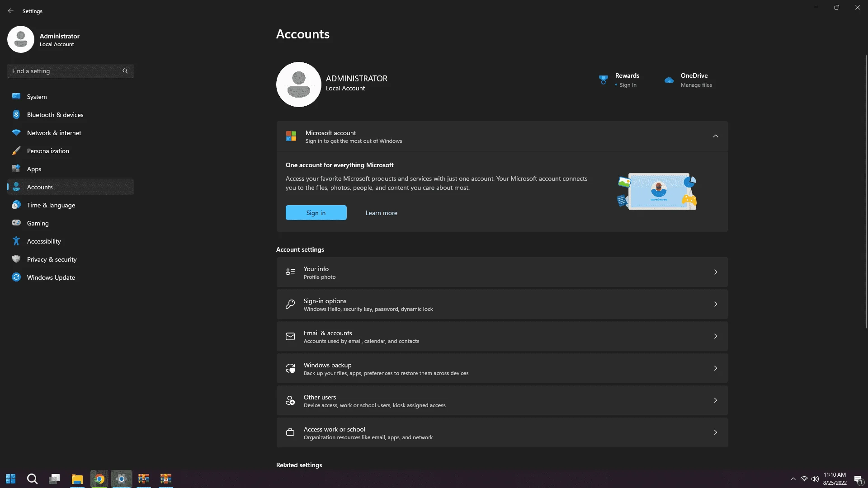This screenshot has height=488, width=868.
Task: Click the Microsoft logo icon in account card
Action: tap(291, 136)
